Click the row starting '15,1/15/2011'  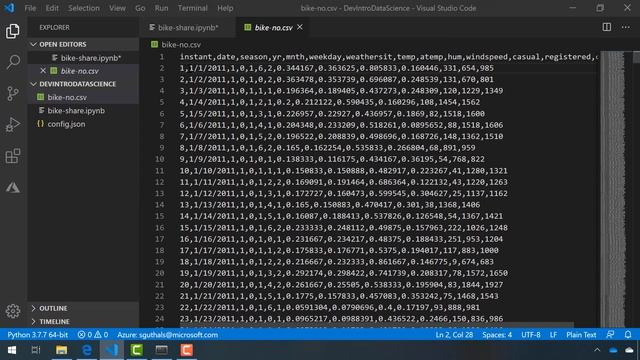[344, 227]
